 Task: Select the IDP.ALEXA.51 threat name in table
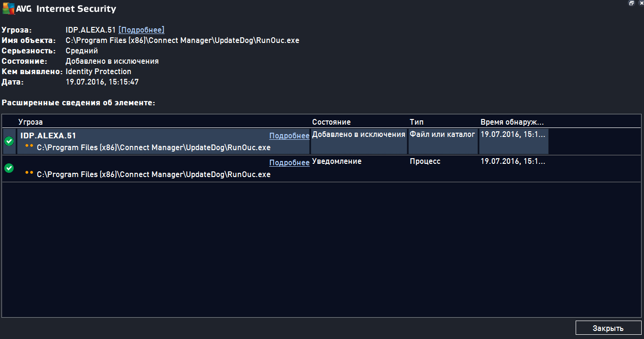(48, 136)
